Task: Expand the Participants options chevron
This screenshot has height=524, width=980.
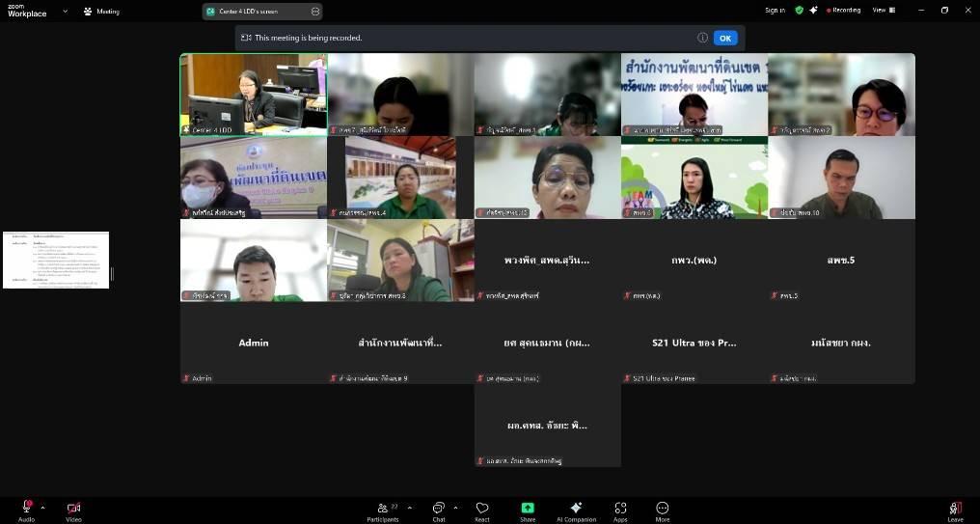Action: click(x=409, y=507)
